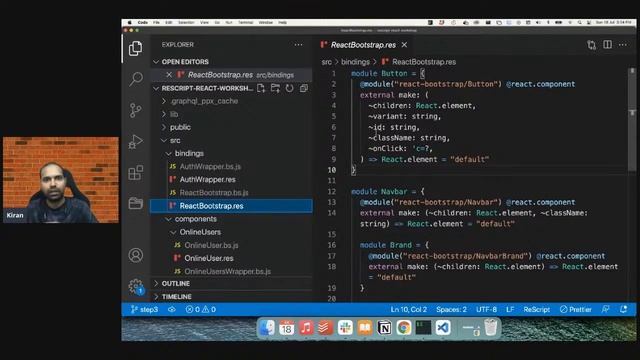Image resolution: width=640 pixels, height=360 pixels.
Task: Click the New Folder icon in explorer header
Action: 276,88
